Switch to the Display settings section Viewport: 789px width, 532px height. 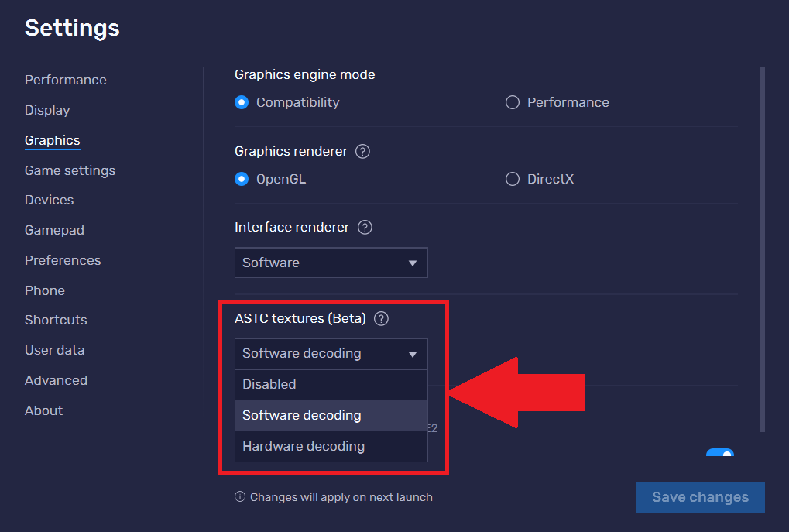46,110
